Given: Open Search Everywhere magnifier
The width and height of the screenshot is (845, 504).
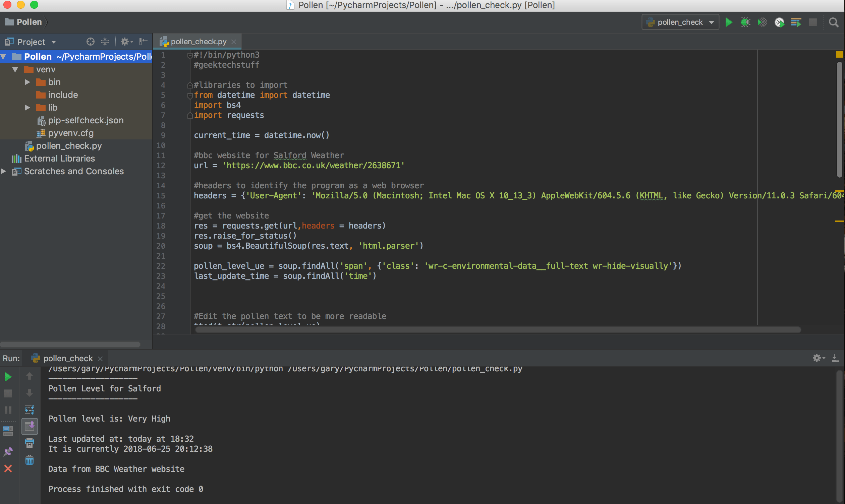Looking at the screenshot, I should pyautogui.click(x=834, y=22).
